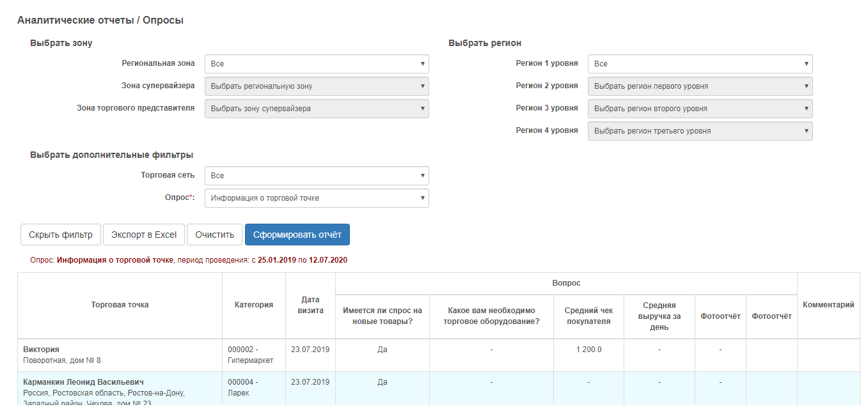The image size is (868, 409).
Task: Click the Комментарий column header
Action: click(x=828, y=305)
